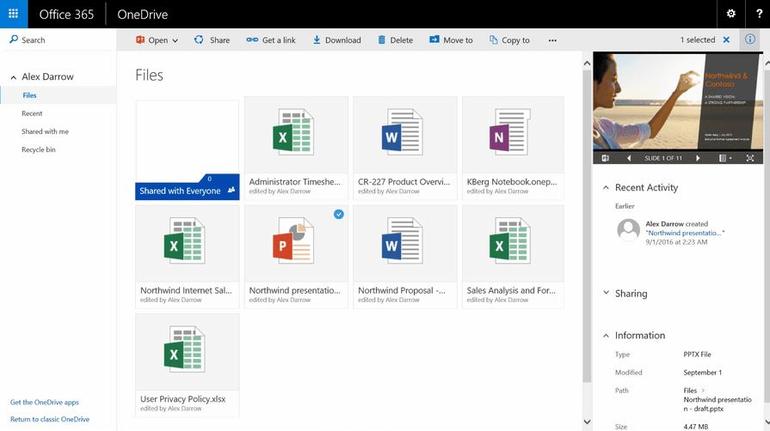Click the Search input field
The height and width of the screenshot is (431, 770).
coord(58,40)
